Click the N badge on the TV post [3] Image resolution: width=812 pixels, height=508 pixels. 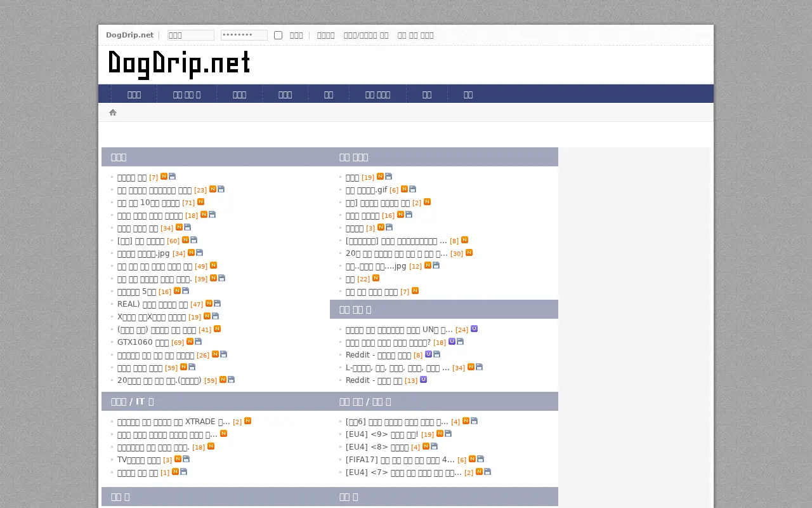[178, 459]
